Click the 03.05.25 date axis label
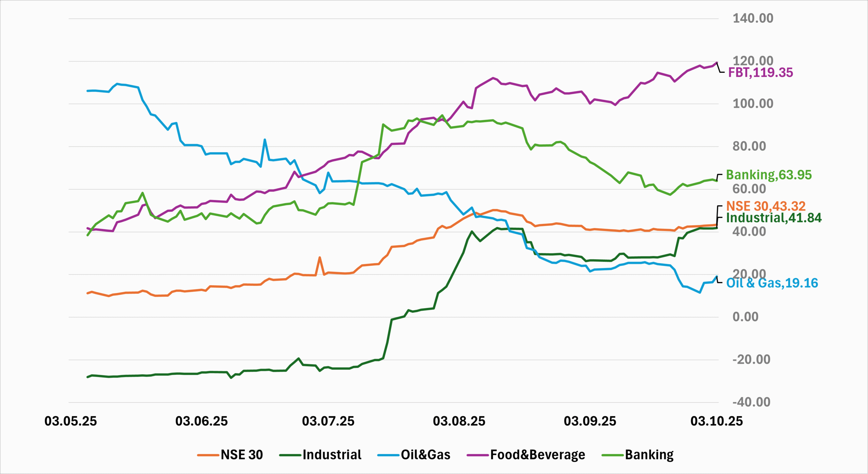Screen dimensions: 868x474 pyautogui.click(x=71, y=421)
